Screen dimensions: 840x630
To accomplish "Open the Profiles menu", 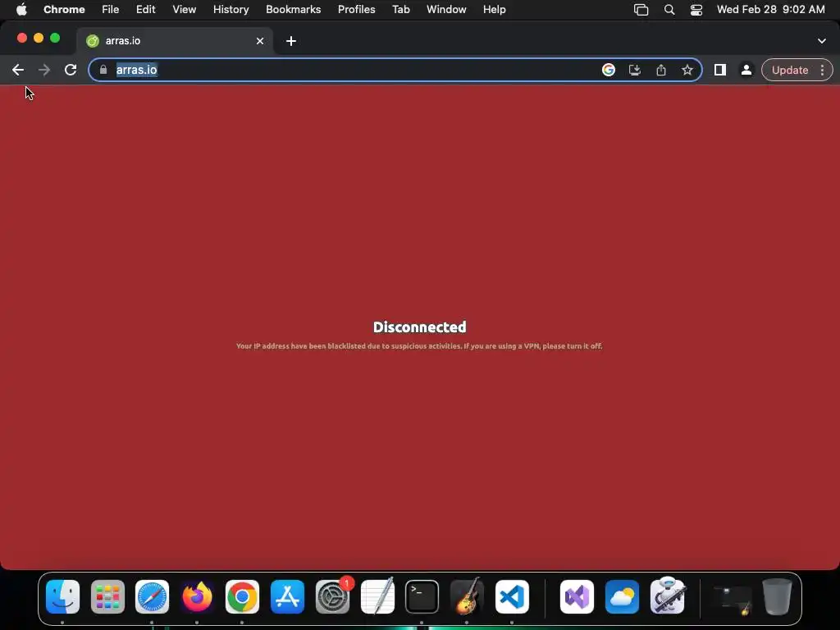I will pyautogui.click(x=356, y=10).
